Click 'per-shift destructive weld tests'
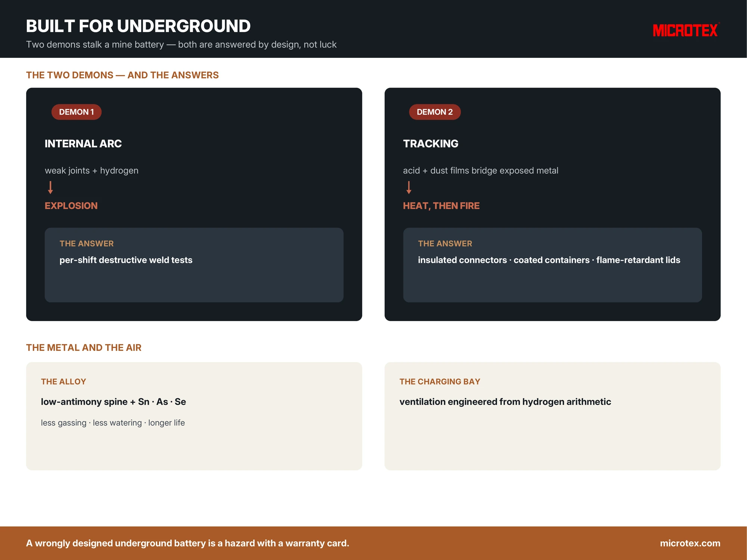The width and height of the screenshot is (747, 560). click(126, 260)
